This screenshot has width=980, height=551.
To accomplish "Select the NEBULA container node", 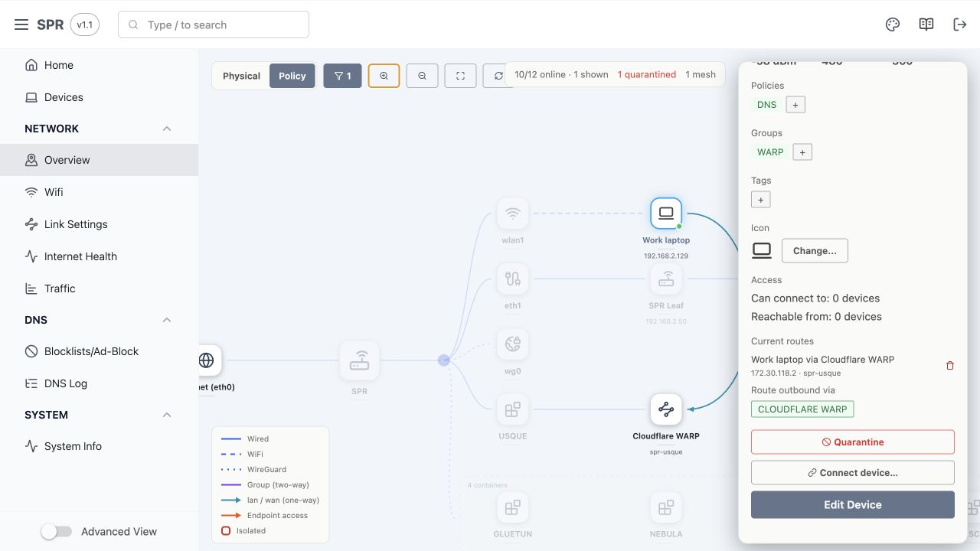I will (x=666, y=507).
